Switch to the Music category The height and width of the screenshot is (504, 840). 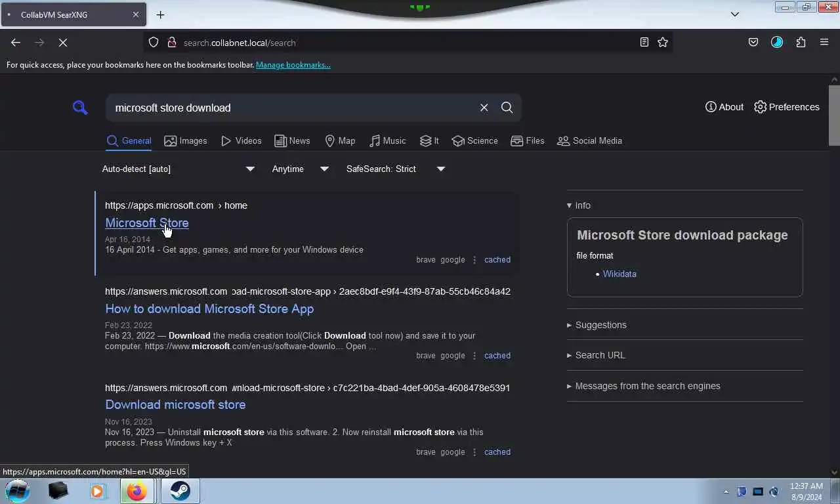388,140
